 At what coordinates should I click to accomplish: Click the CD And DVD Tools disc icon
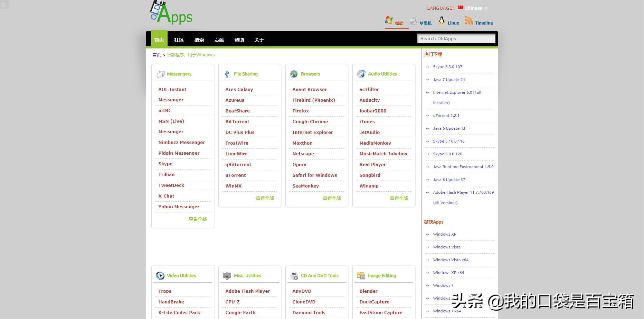coord(294,276)
